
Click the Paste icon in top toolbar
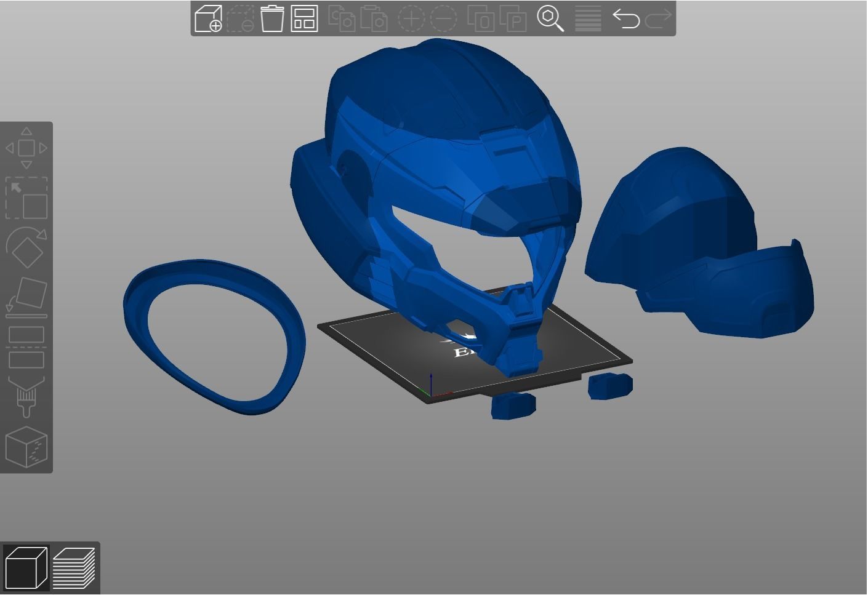pos(374,18)
